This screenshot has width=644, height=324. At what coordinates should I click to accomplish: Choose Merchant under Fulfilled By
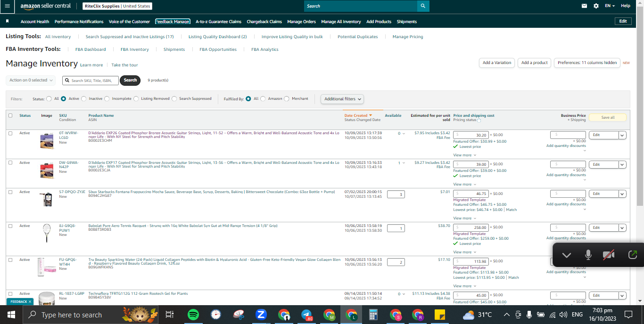[x=287, y=99]
